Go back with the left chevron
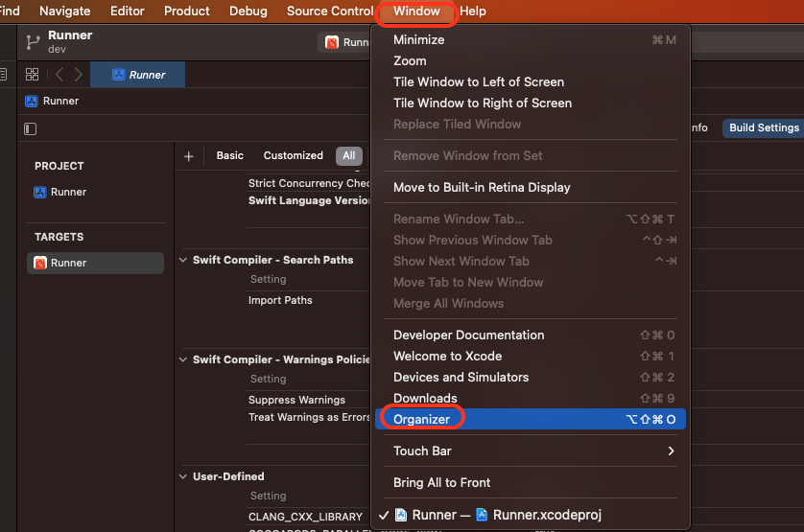 59,75
